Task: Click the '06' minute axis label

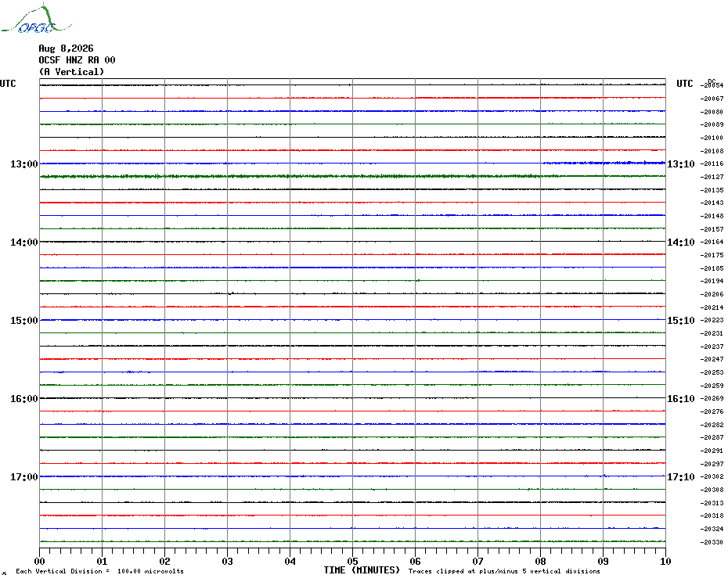Action: pyautogui.click(x=416, y=562)
